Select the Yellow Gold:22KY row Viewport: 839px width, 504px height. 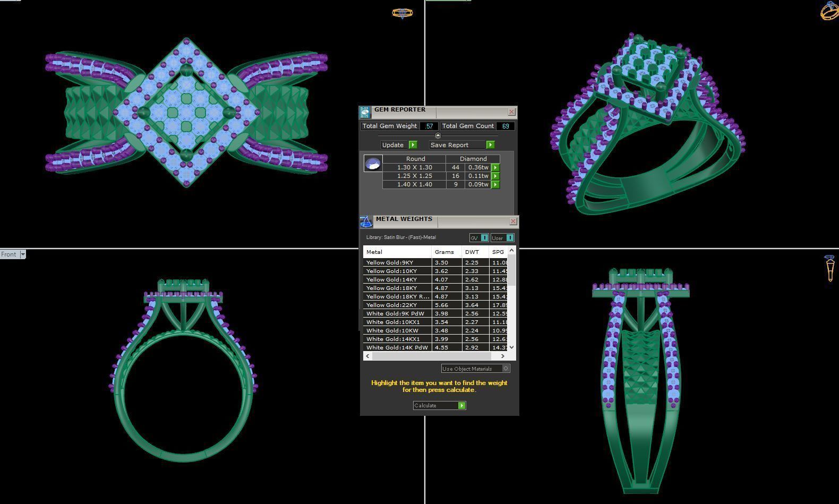[435, 305]
